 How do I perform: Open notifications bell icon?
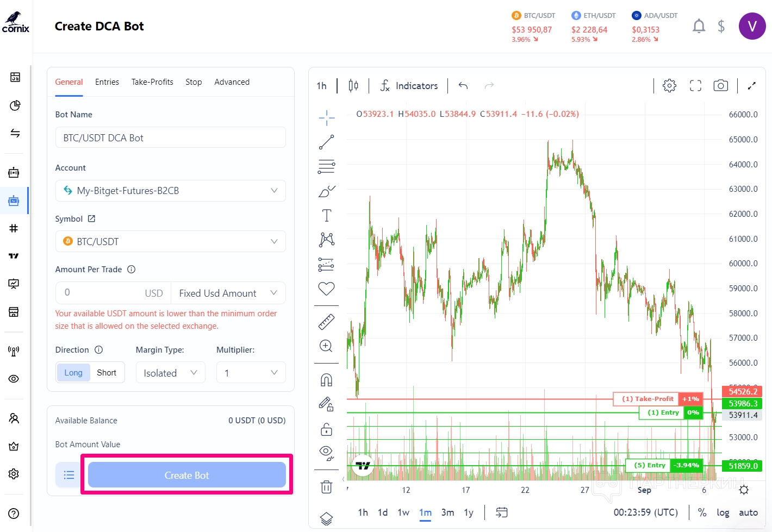pos(699,26)
